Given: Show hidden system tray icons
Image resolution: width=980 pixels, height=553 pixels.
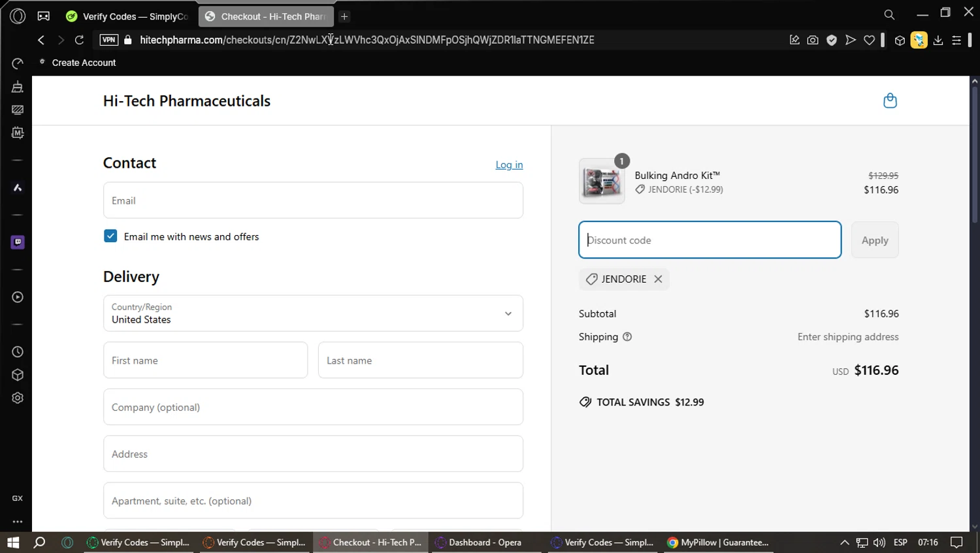Looking at the screenshot, I should (845, 543).
